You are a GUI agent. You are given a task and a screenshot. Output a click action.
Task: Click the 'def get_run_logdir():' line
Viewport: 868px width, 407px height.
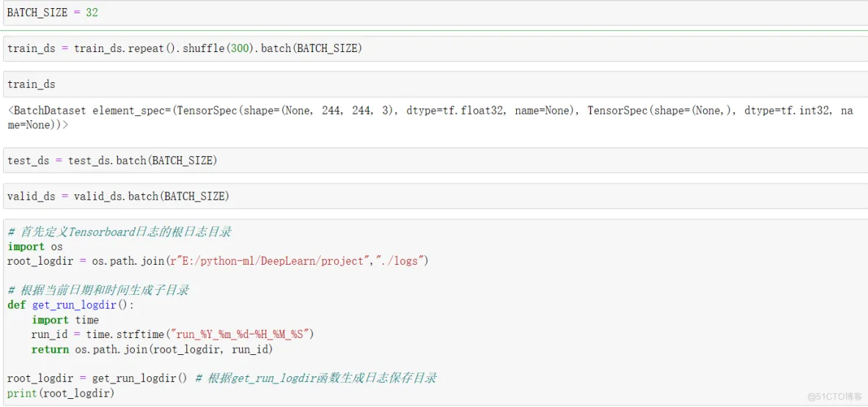click(71, 305)
